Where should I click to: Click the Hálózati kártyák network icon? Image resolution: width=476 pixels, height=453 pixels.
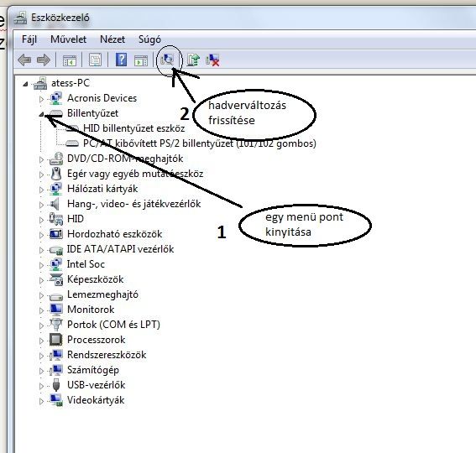[56, 189]
